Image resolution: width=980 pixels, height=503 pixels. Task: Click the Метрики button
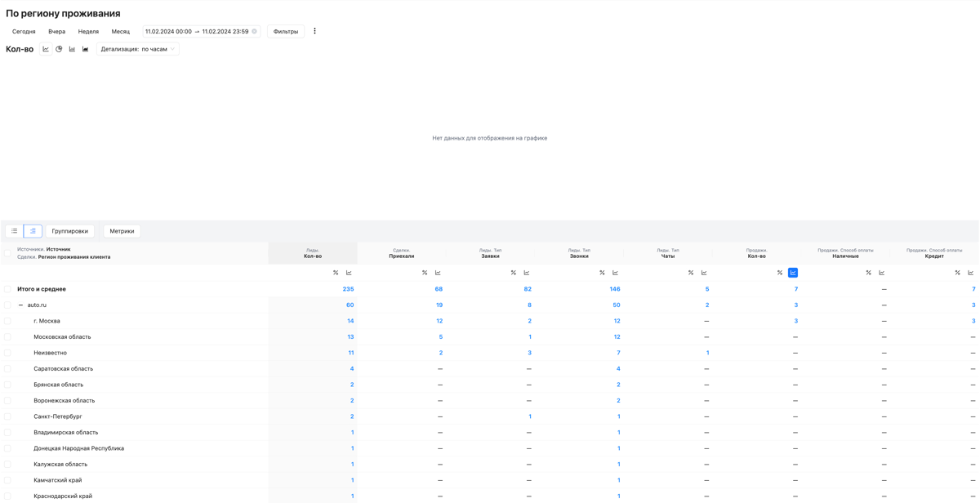[x=122, y=231]
